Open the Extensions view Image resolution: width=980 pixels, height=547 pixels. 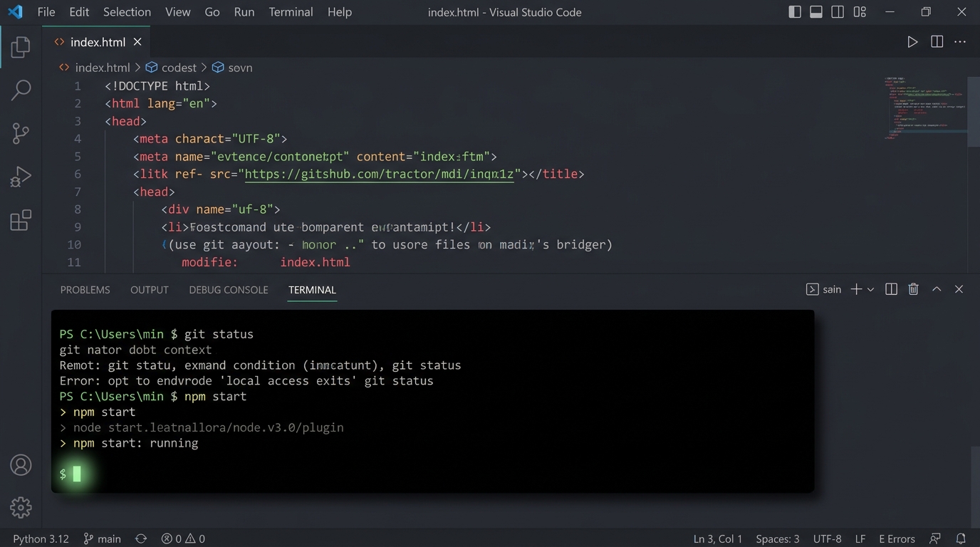21,220
